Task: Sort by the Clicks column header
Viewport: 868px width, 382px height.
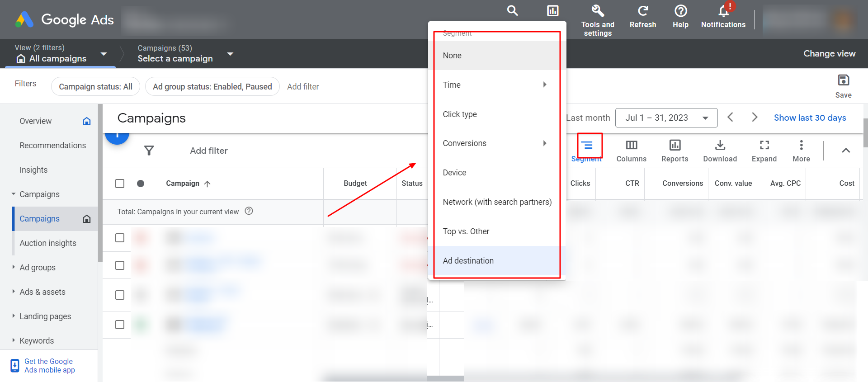Action: coord(580,184)
